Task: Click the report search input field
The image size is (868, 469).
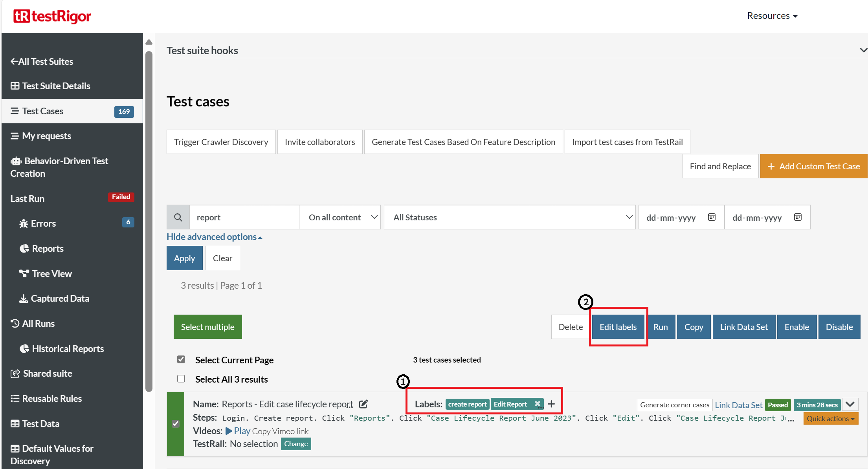Action: pos(244,217)
